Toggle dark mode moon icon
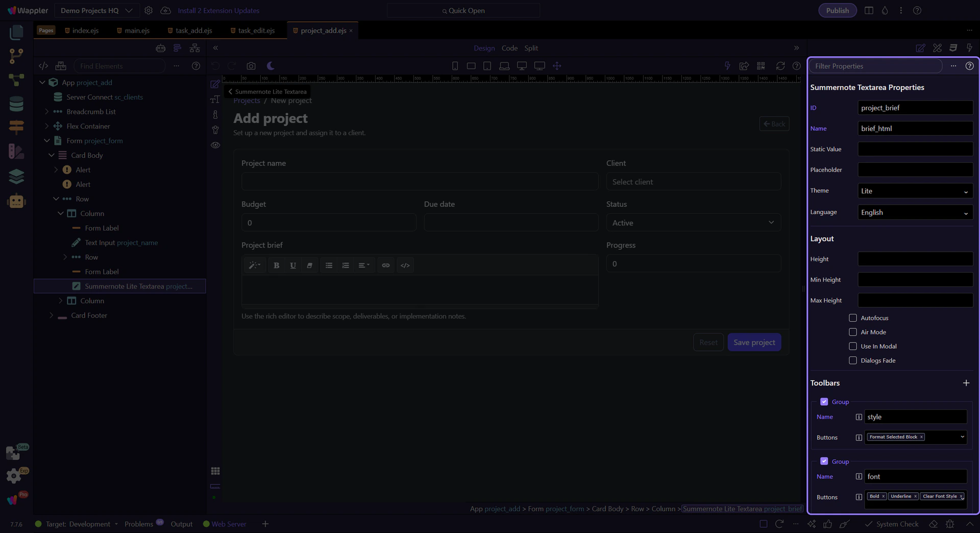The height and width of the screenshot is (533, 980). click(x=271, y=66)
